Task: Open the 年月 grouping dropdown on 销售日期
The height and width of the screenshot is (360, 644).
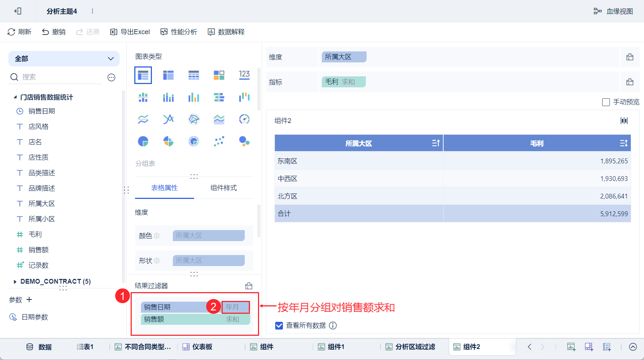Action: pos(235,307)
